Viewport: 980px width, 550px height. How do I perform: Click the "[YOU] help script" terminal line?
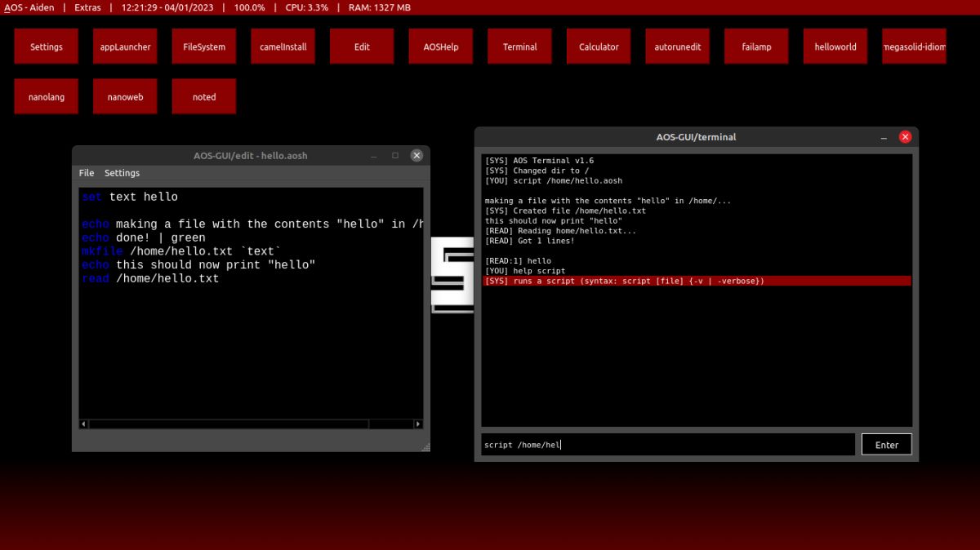(525, 271)
